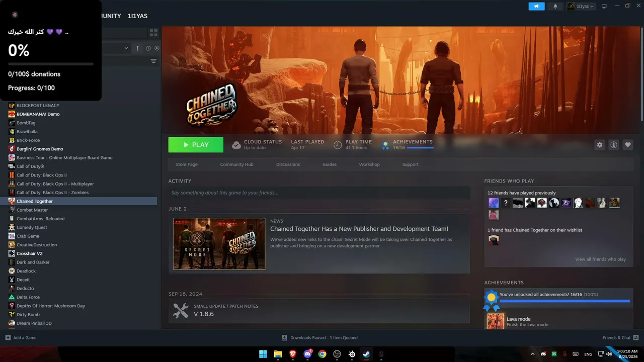This screenshot has width=644, height=362.
Task: Open the Support tab
Action: [x=410, y=164]
